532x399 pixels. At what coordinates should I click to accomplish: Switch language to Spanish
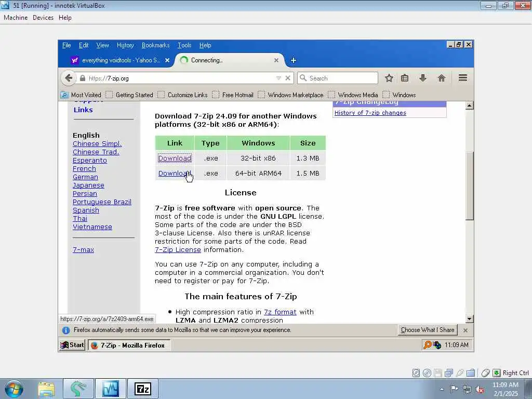coord(86,210)
